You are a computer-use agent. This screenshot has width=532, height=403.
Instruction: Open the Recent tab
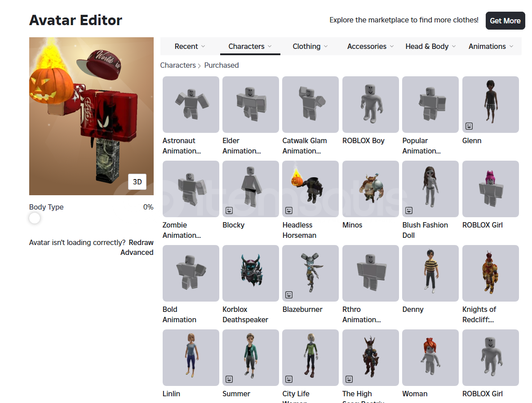point(190,46)
